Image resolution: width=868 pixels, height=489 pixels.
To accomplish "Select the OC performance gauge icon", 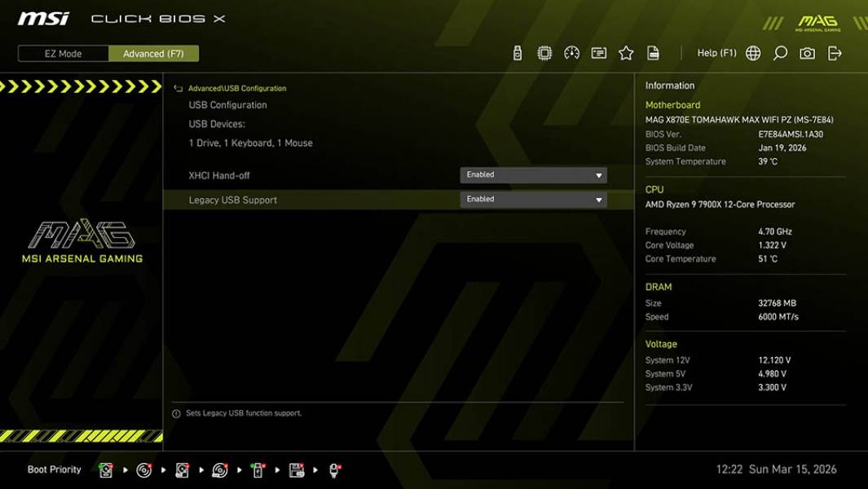I will pyautogui.click(x=571, y=52).
